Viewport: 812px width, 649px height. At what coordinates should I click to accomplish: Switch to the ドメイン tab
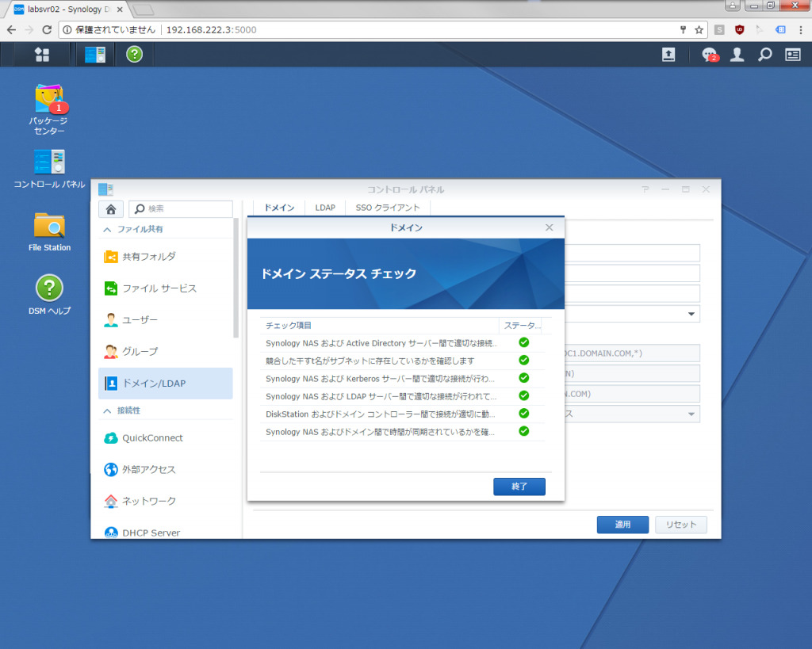[x=279, y=208]
